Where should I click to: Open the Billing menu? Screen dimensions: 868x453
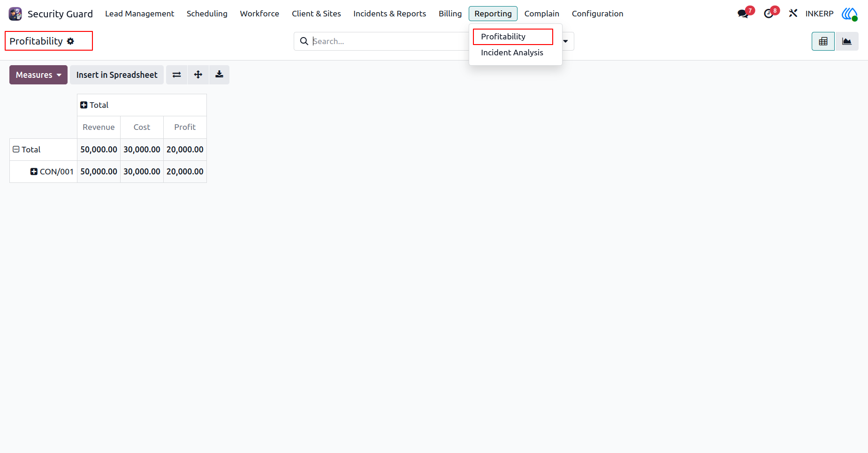coord(450,14)
